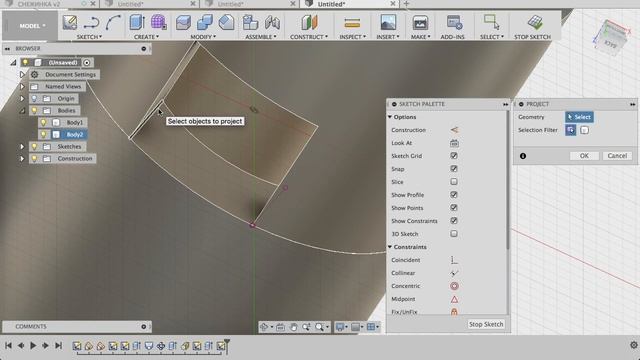Collapse the Constraints section in Sketch Palette

click(x=390, y=247)
